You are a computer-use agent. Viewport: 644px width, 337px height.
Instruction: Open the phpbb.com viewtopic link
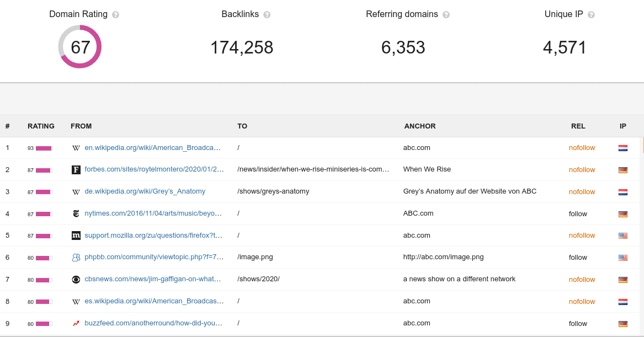coord(154,257)
